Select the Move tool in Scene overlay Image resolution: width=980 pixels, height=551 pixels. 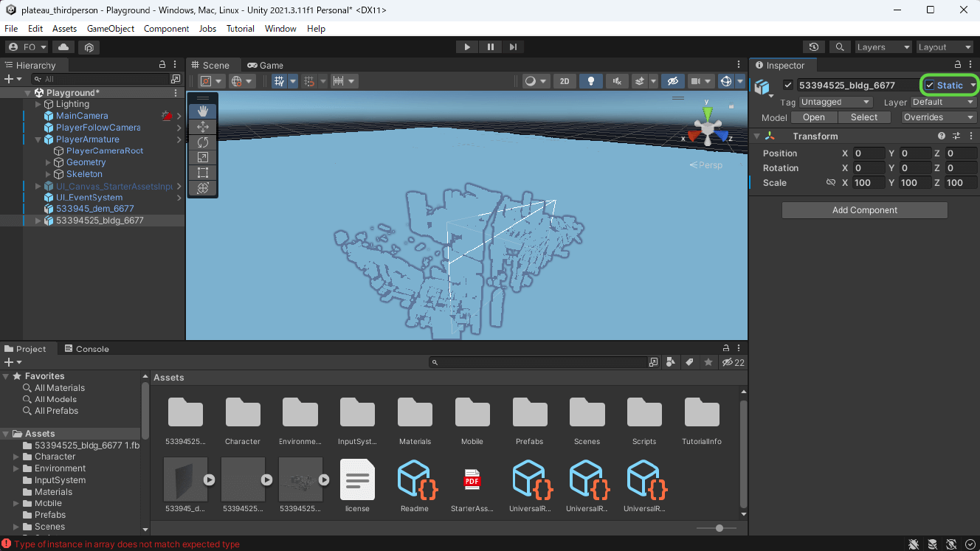(203, 127)
